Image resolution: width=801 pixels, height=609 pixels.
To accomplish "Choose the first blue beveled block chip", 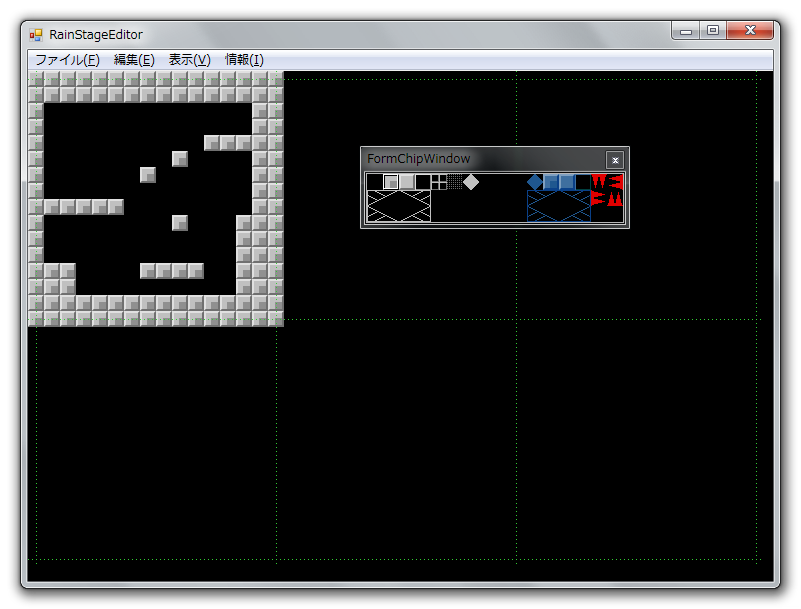I will [x=551, y=181].
